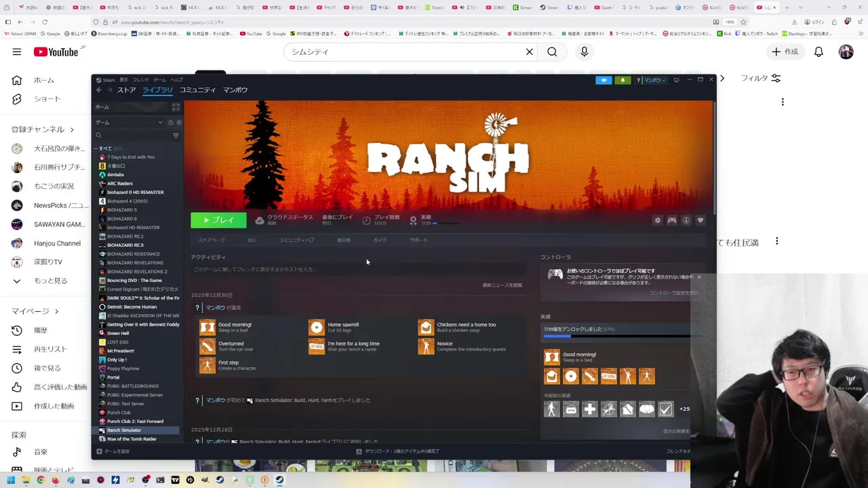The height and width of the screenshot is (488, 868).
Task: Switch to Big Picture mode monitor icon
Action: (x=676, y=80)
